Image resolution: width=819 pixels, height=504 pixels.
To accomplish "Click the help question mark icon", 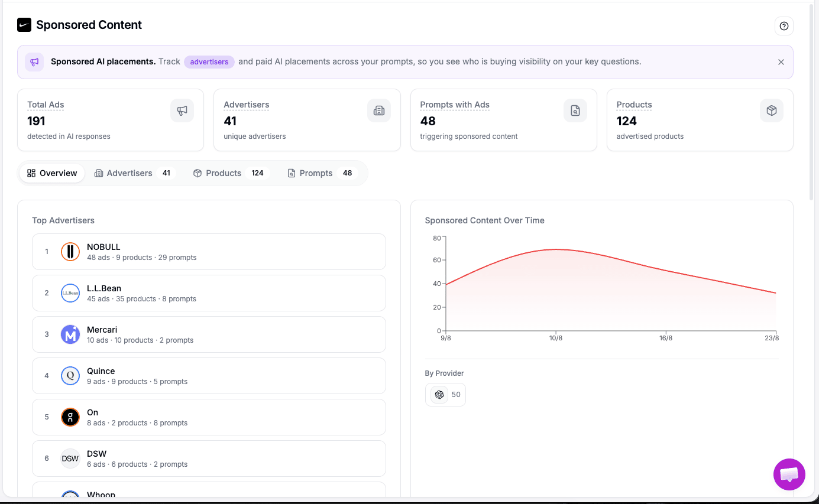I will (x=784, y=26).
